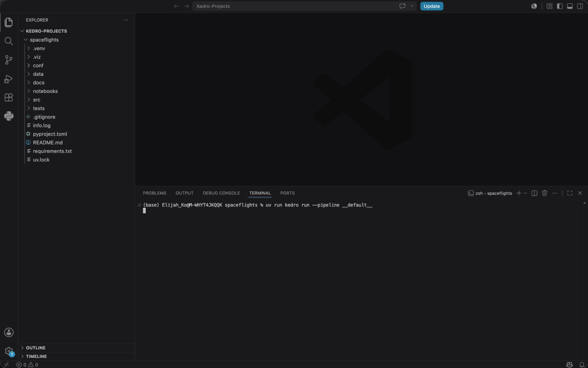Expand the TIMELINE section

76,356
